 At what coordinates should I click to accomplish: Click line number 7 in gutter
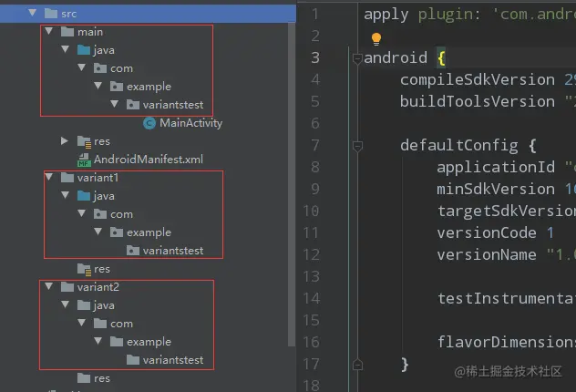click(x=315, y=145)
